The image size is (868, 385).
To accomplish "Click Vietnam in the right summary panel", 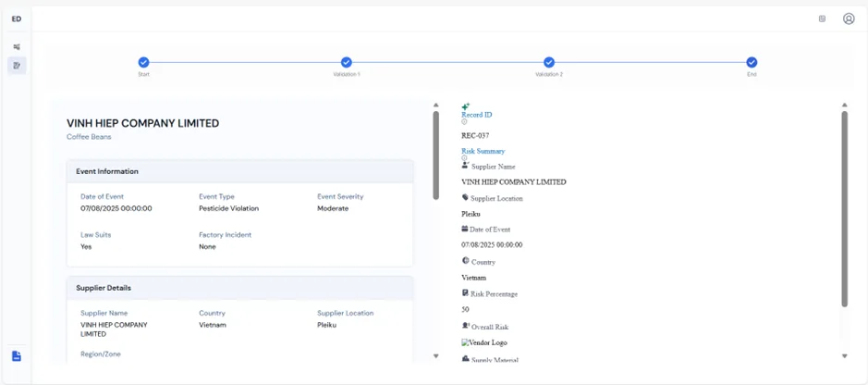I will click(474, 278).
